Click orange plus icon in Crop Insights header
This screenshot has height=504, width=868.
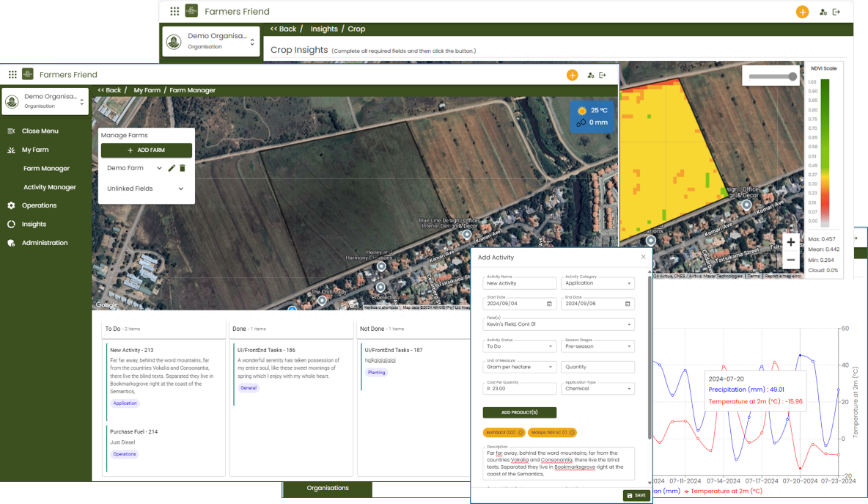[802, 12]
